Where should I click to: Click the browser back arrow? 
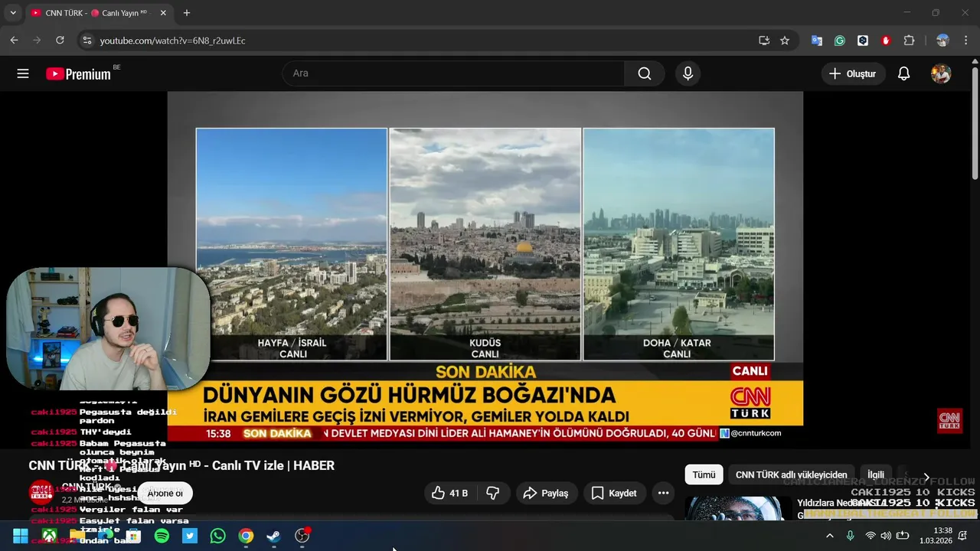coord(14,41)
